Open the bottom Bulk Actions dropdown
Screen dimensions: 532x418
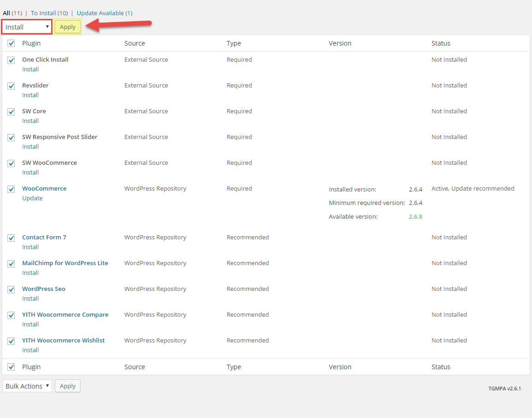click(x=27, y=386)
